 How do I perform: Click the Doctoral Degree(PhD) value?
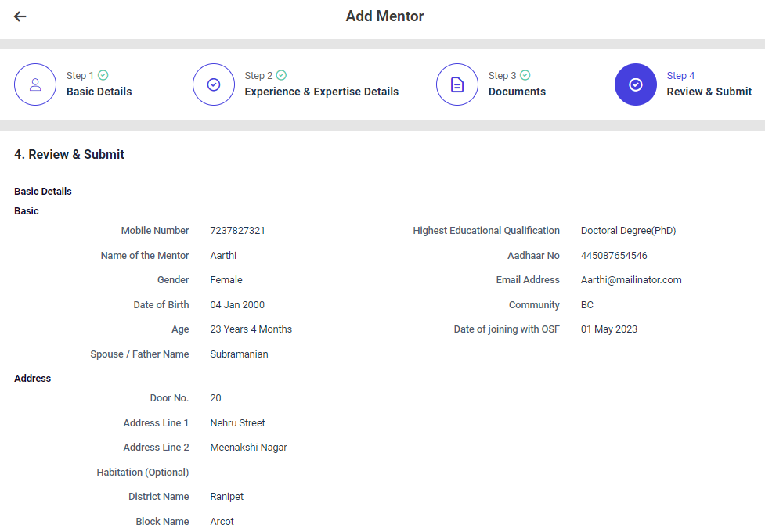tap(628, 231)
